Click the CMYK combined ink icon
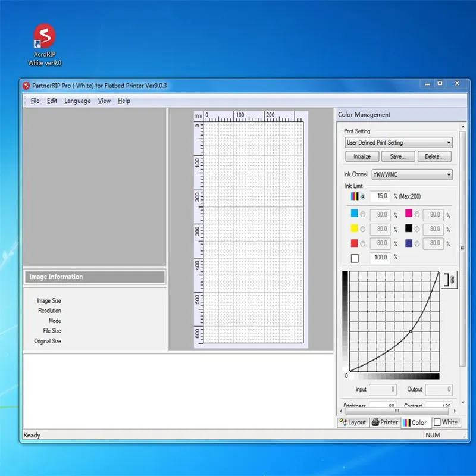The image size is (476, 476). click(355, 196)
